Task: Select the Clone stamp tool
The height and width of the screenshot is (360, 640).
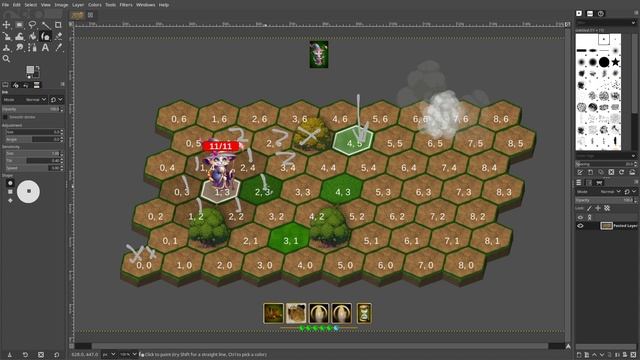Action: (x=6, y=48)
